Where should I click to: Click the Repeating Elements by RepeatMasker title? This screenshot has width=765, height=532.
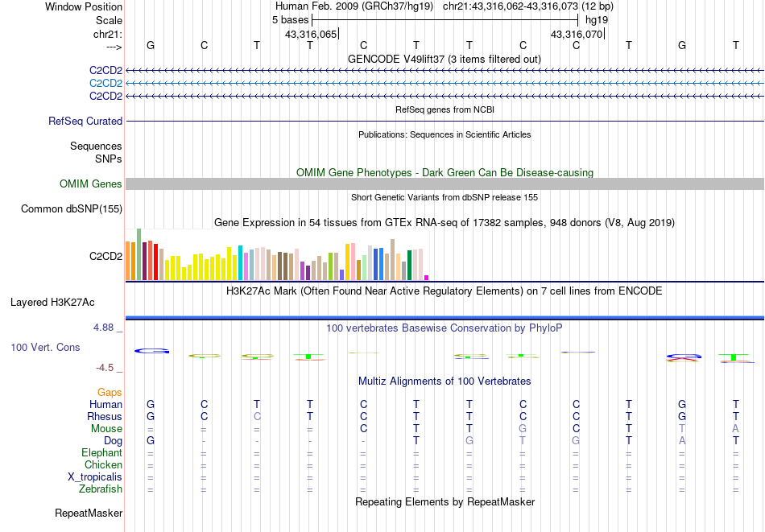[x=445, y=501]
